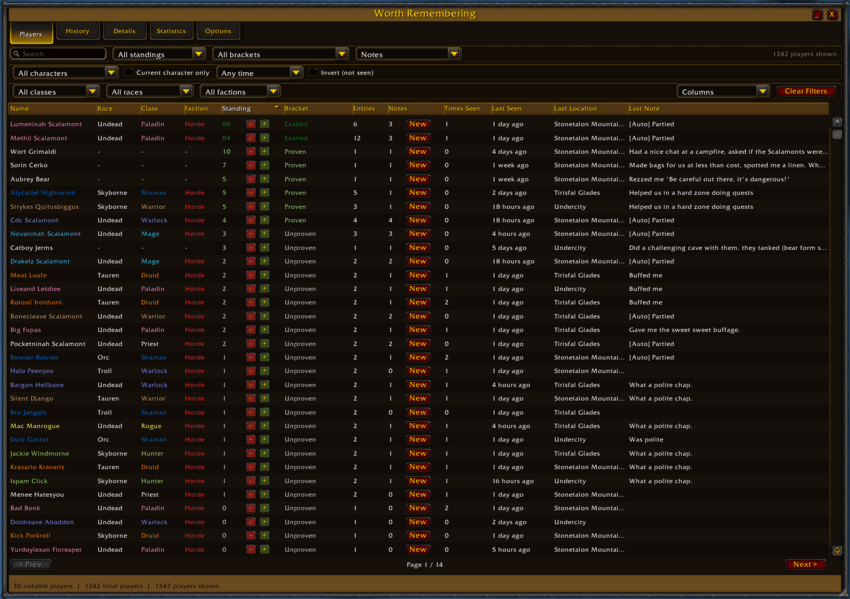Click the minus icon for Kick Porkroll

pos(250,536)
